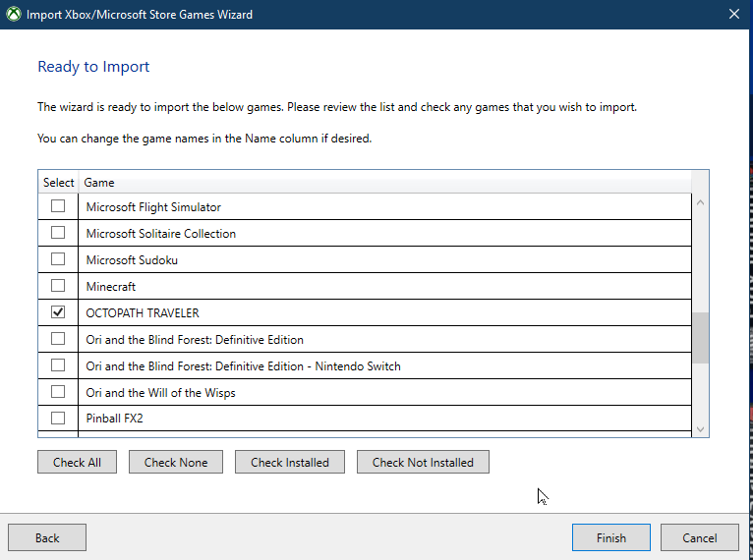Click the Minecraft name cell

[x=384, y=286]
